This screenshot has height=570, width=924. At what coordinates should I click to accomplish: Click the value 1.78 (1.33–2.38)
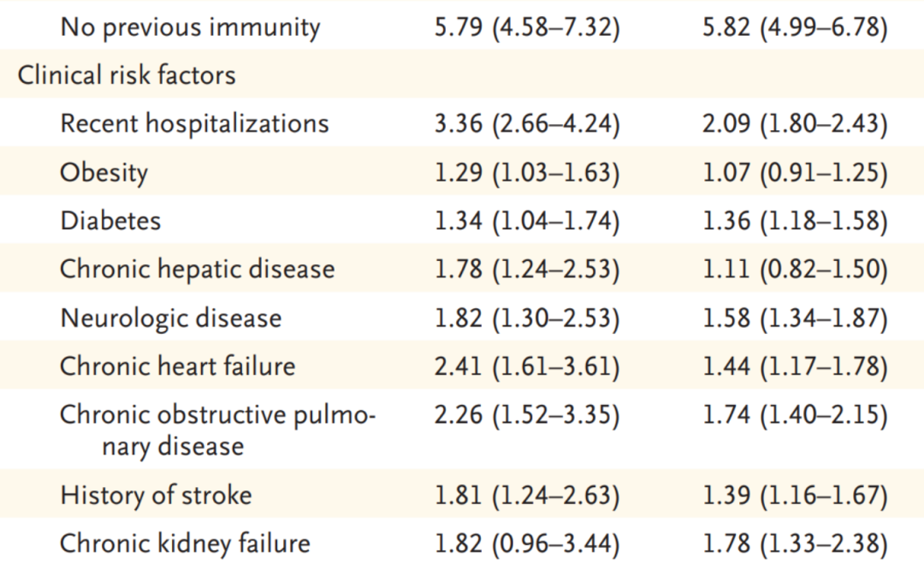tap(795, 543)
